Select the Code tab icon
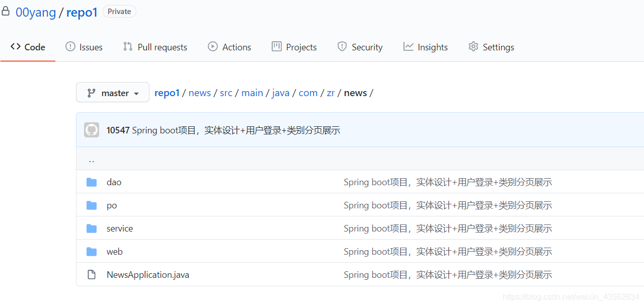Viewport: 644px width, 306px height. coord(15,46)
